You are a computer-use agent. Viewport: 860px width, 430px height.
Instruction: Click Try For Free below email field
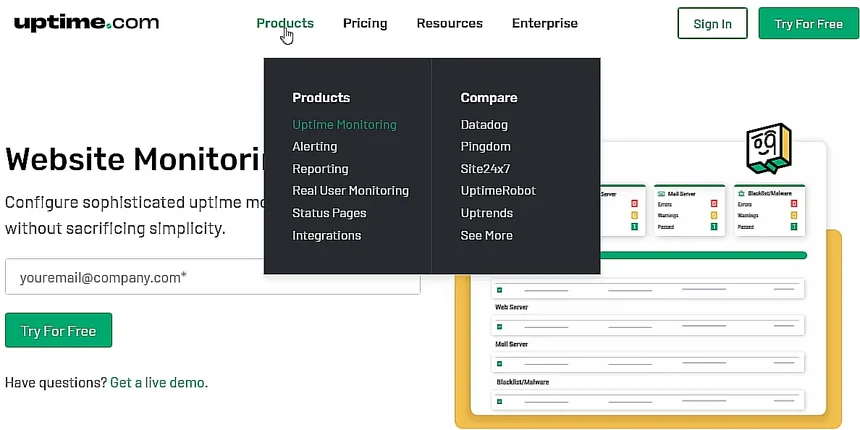(x=59, y=331)
